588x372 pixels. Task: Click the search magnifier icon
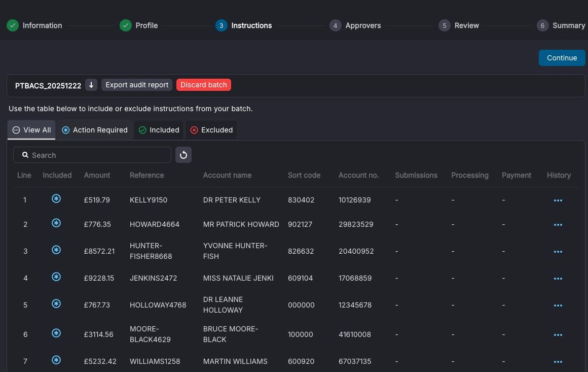click(25, 155)
